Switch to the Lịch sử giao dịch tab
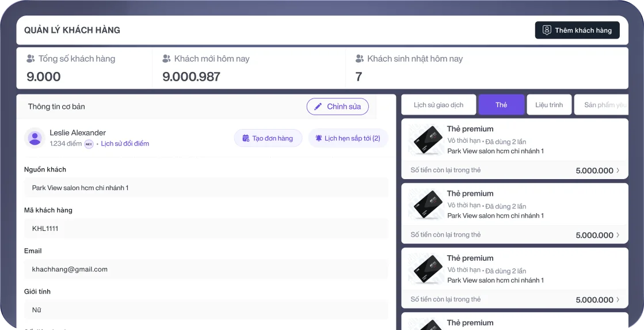 pyautogui.click(x=439, y=105)
